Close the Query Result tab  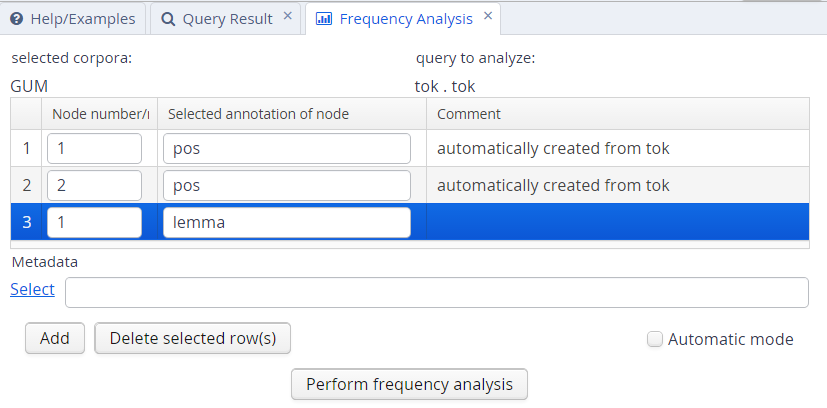(x=288, y=17)
